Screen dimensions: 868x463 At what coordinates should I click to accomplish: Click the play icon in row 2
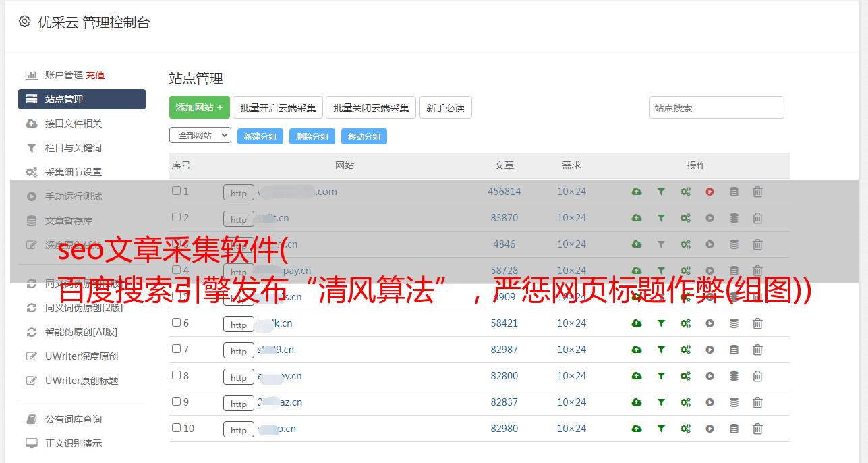pos(710,218)
